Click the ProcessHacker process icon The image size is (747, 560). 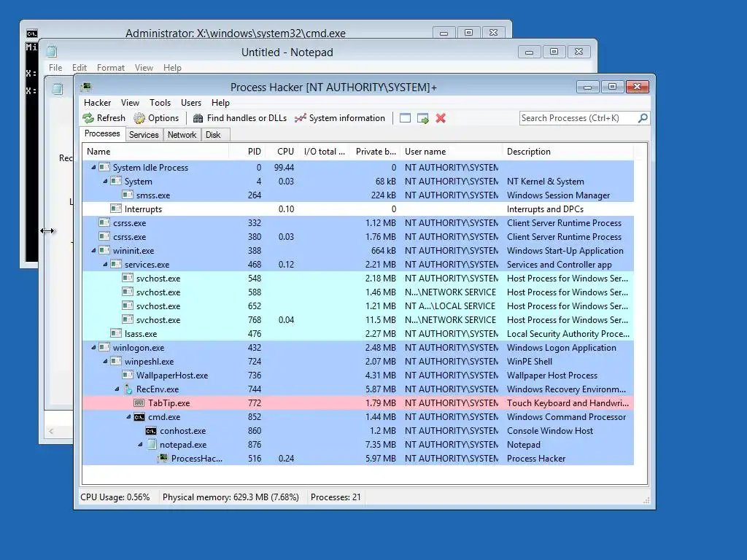coord(163,458)
